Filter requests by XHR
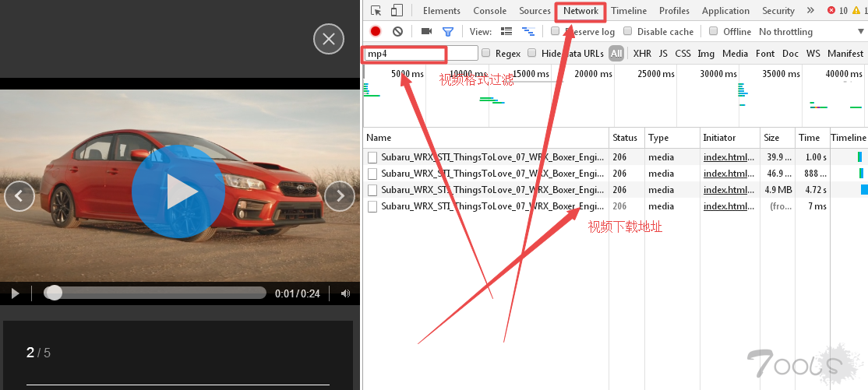This screenshot has width=868, height=390. tap(642, 53)
